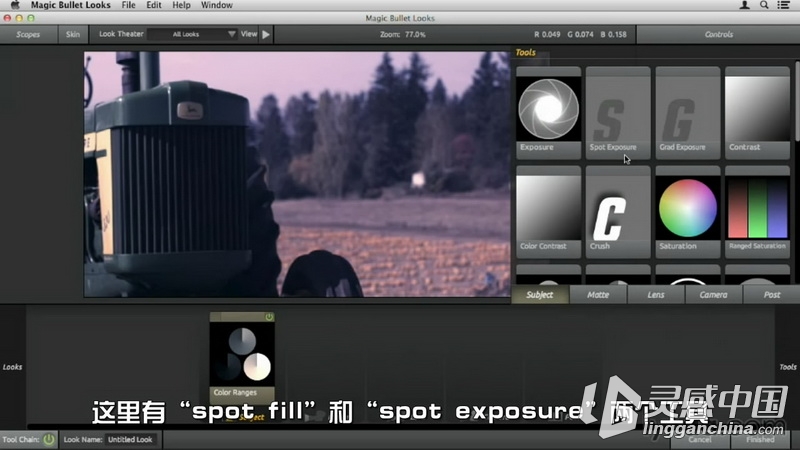Open the Magic Bullet Looks app menu
The height and width of the screenshot is (450, 800).
click(x=70, y=5)
